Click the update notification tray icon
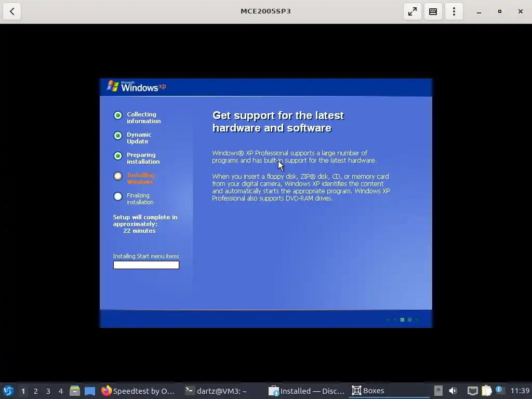532x399 pixels. tap(499, 390)
